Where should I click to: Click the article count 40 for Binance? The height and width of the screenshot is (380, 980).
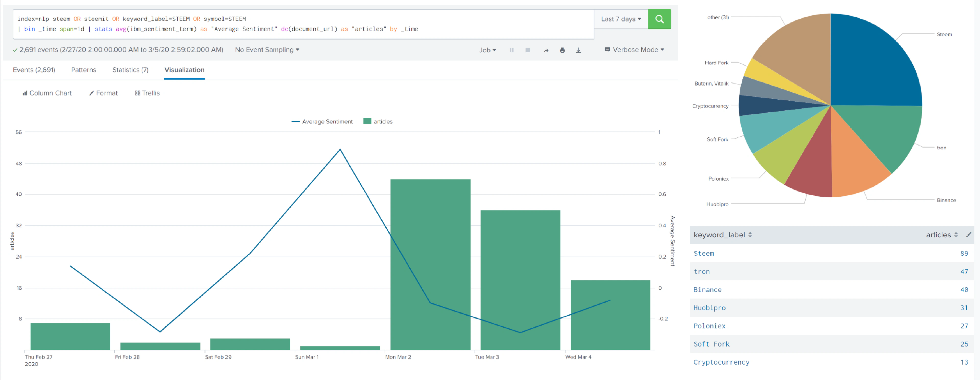[x=964, y=290]
